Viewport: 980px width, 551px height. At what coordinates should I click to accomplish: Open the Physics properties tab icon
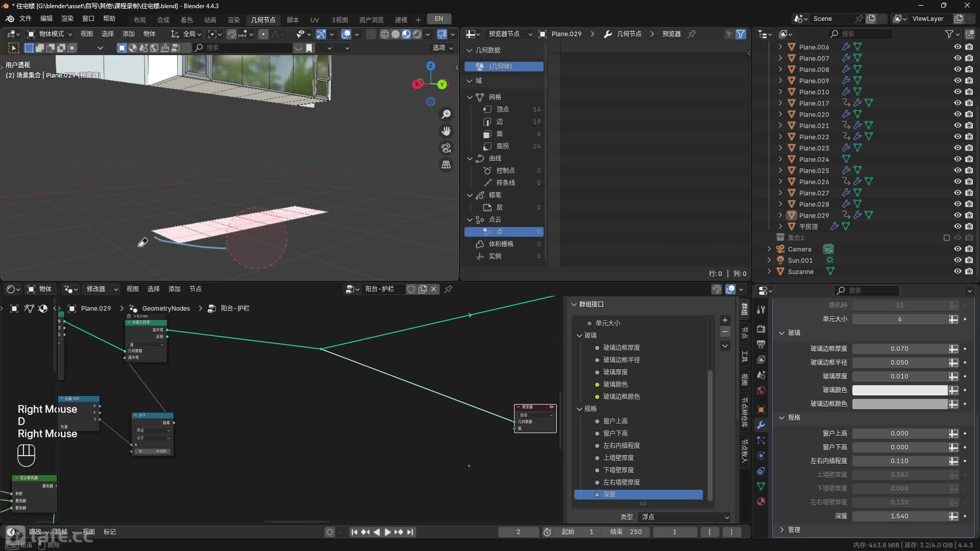(761, 456)
